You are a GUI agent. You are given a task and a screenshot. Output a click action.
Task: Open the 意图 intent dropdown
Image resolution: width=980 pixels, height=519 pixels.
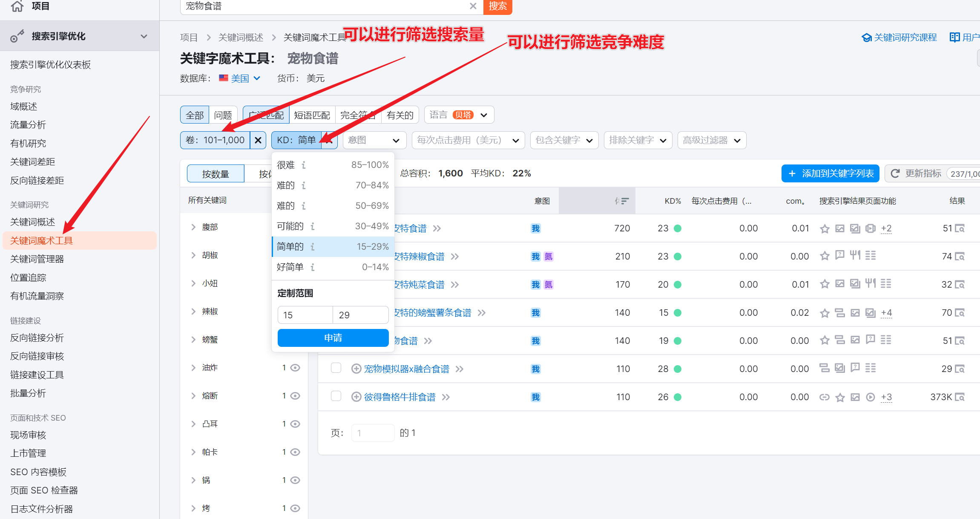374,140
